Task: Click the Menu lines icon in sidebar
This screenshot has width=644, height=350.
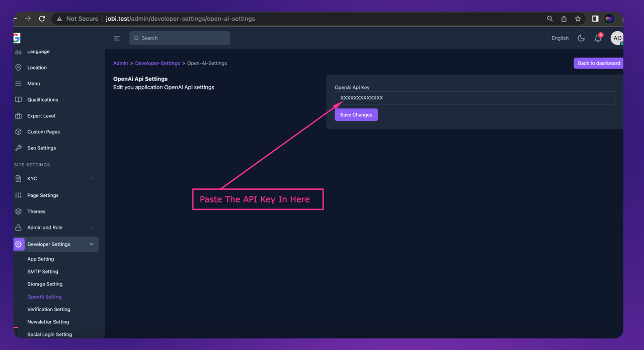Action: click(19, 84)
